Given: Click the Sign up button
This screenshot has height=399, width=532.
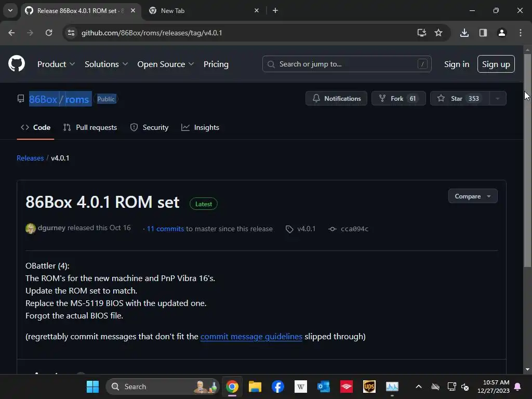Looking at the screenshot, I should point(496,64).
